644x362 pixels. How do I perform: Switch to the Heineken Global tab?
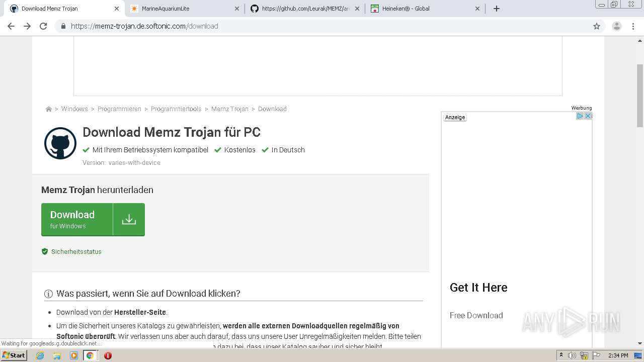[425, 9]
